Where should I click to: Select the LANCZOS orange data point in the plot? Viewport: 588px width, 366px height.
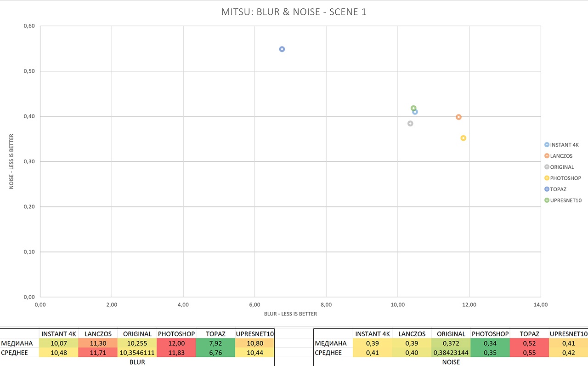(x=458, y=117)
